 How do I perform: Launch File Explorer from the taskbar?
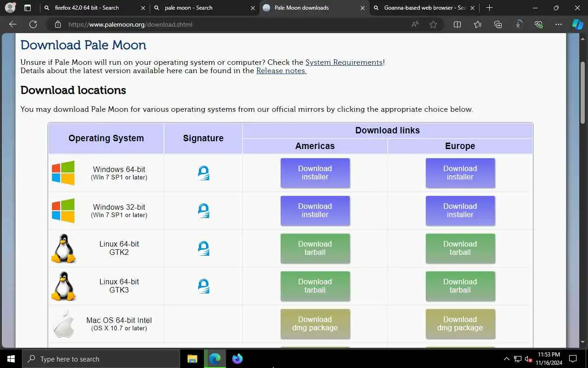click(x=192, y=359)
